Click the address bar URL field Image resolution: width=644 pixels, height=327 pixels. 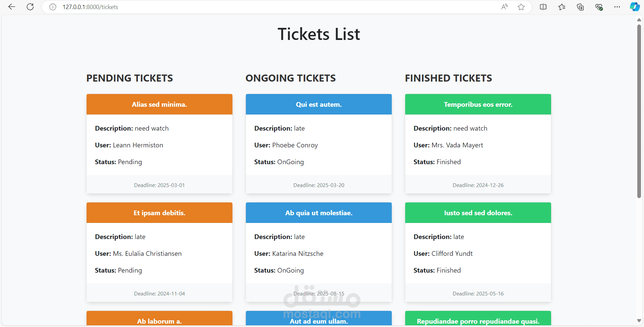235,7
